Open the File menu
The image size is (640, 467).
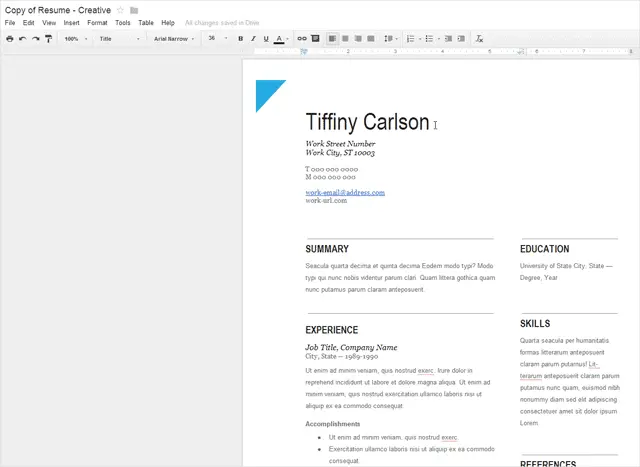click(x=10, y=23)
